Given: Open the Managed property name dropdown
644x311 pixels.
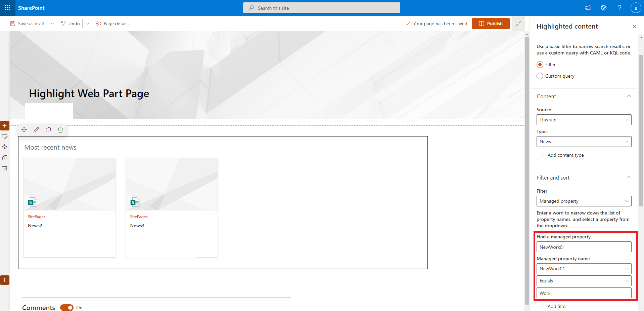Looking at the screenshot, I should tap(584, 269).
